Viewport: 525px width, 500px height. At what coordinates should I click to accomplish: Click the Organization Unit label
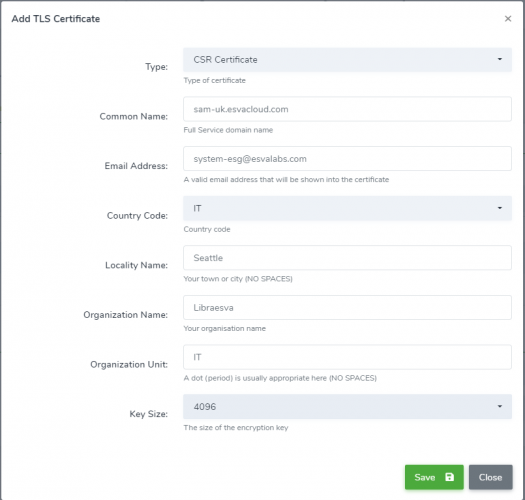click(129, 364)
